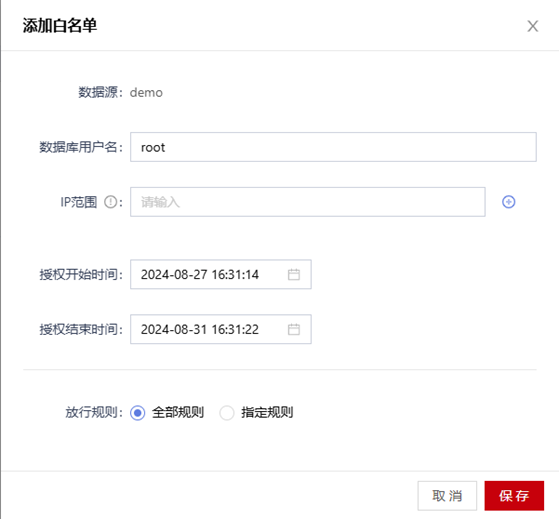Cancel the dialog with the 取消 button

point(447,495)
